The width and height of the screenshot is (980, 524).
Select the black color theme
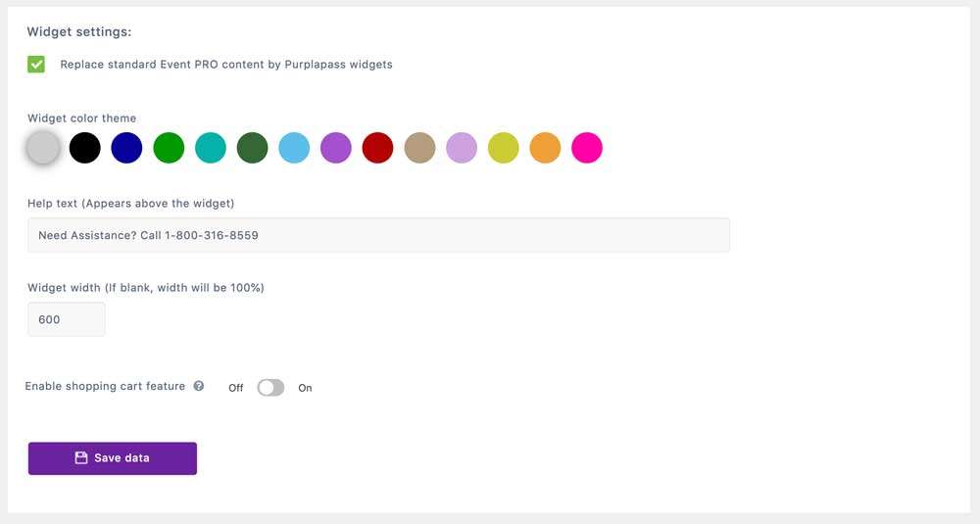[x=85, y=148]
